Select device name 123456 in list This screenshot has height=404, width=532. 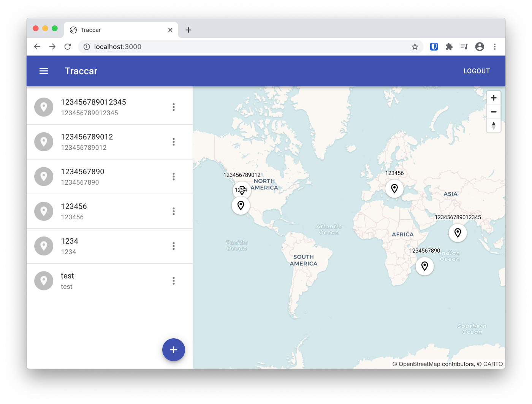pyautogui.click(x=74, y=206)
